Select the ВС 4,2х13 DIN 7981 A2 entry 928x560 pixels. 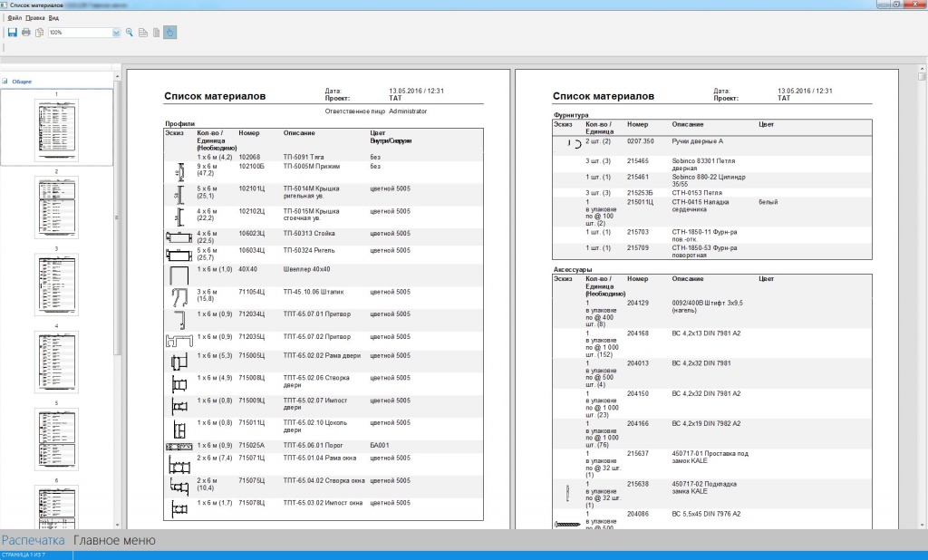point(706,333)
